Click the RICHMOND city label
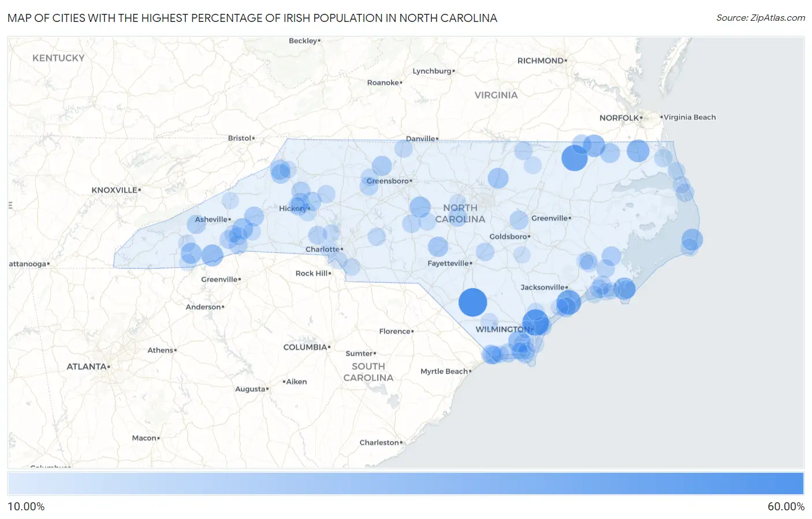 point(541,61)
